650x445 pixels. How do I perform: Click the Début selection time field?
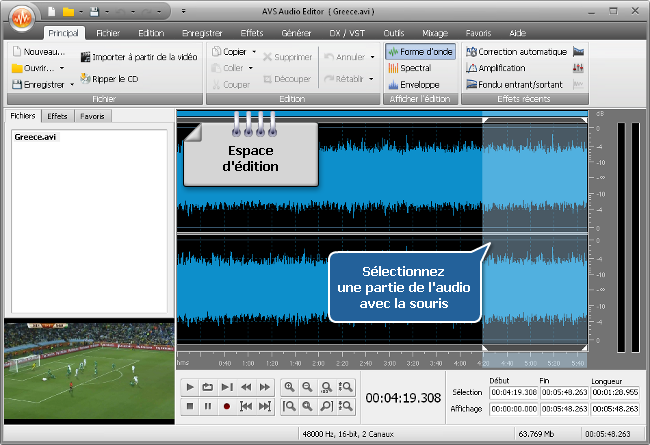(x=511, y=392)
